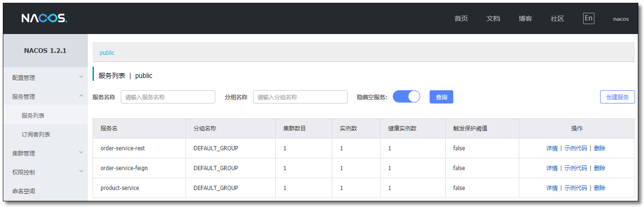Expand the 集群管理 menu chevron
This screenshot has width=644, height=207.
[x=81, y=152]
